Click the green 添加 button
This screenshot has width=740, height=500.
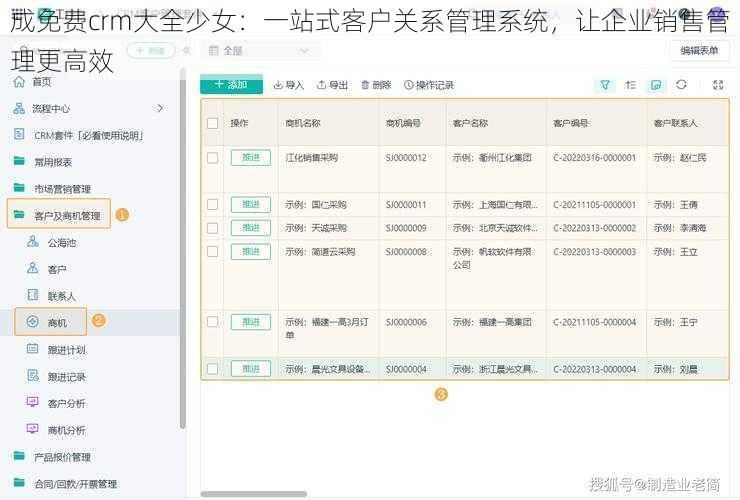click(x=231, y=85)
